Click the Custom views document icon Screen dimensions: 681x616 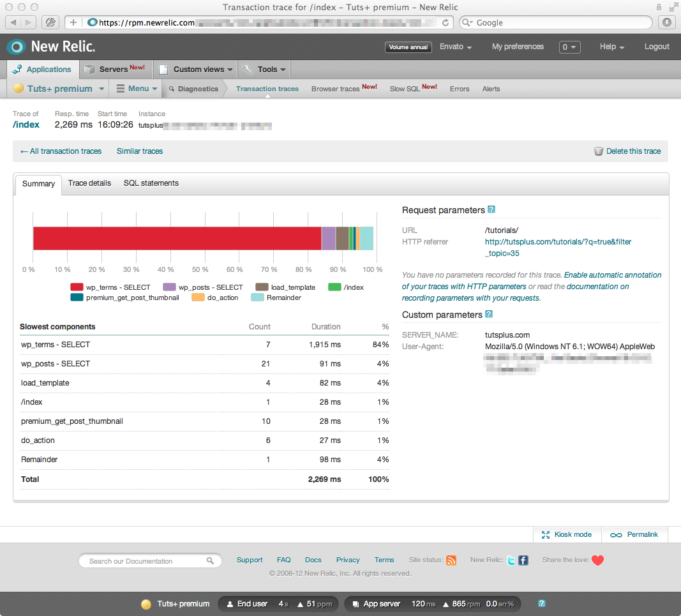(164, 70)
